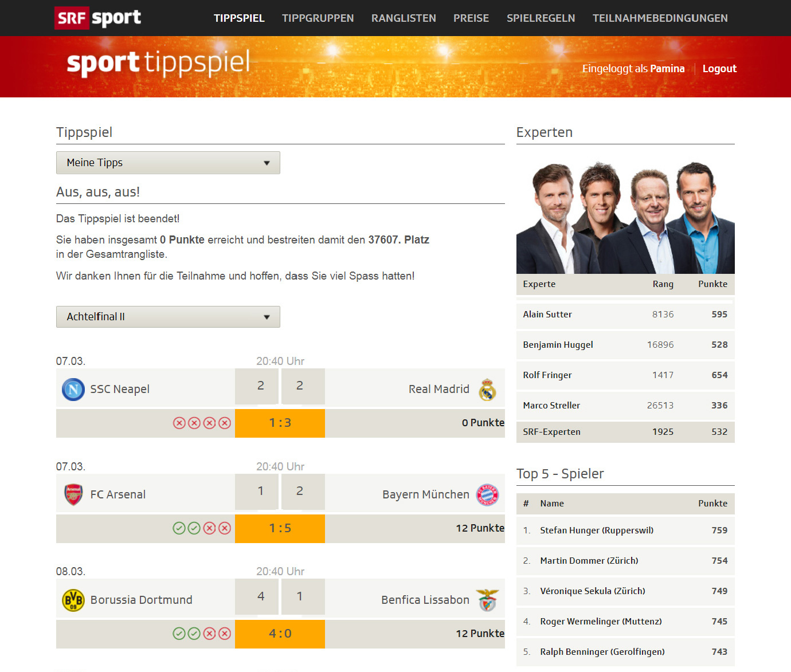Open the SPIELREGELN menu item
This screenshot has width=791, height=672.
pos(541,18)
